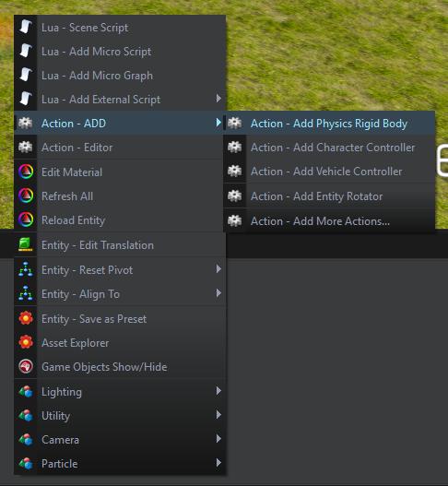The width and height of the screenshot is (448, 486).
Task: Click the shapes icon beside Utility
Action: pyautogui.click(x=26, y=416)
